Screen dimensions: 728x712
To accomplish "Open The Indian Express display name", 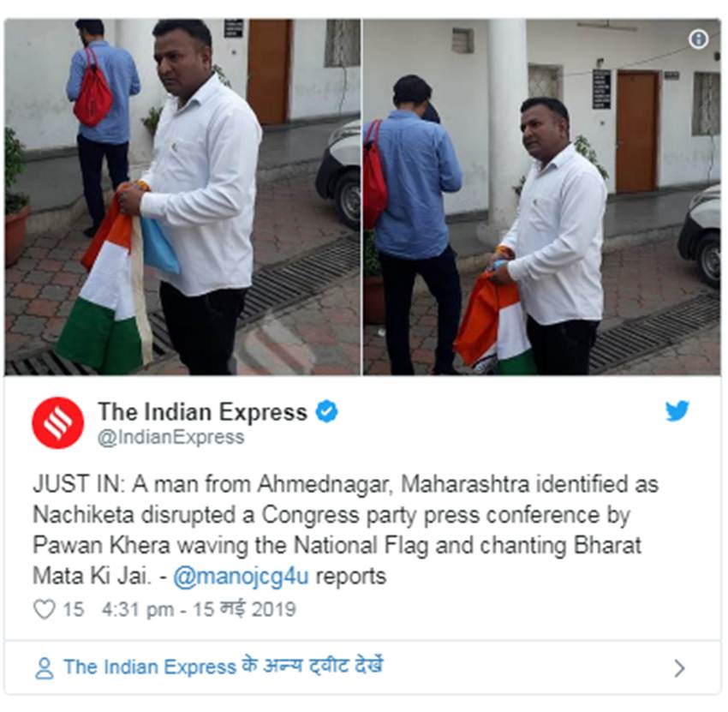I will pyautogui.click(x=202, y=411).
